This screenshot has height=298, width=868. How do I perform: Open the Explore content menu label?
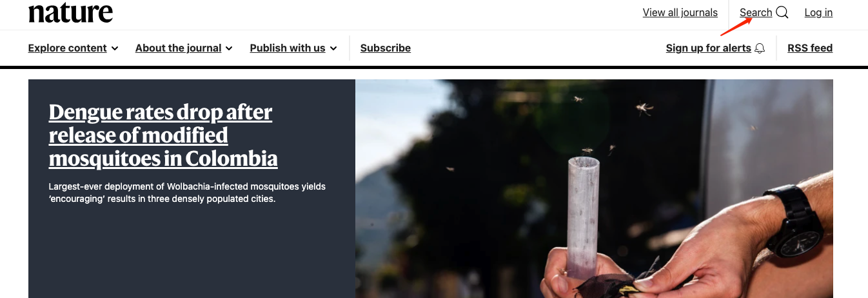point(68,48)
